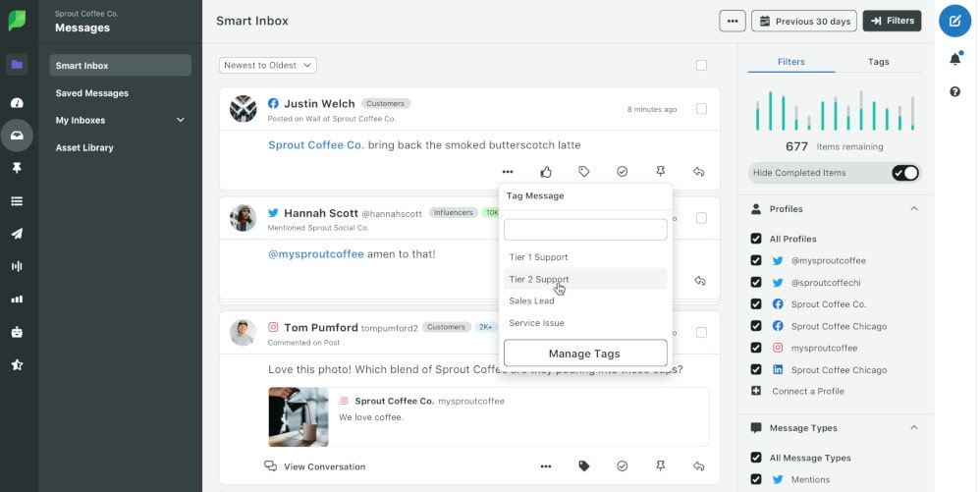Open Smart Inbox in sidebar
This screenshot has height=492, width=980.
click(120, 66)
